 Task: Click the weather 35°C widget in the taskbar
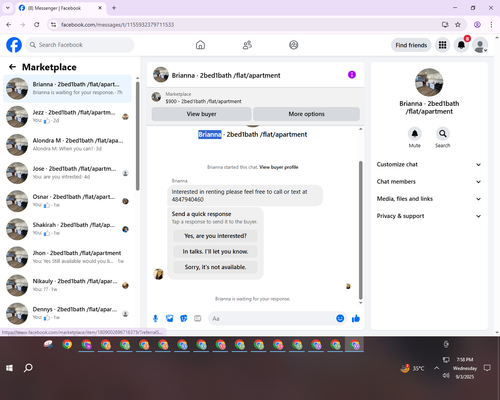coord(413,368)
